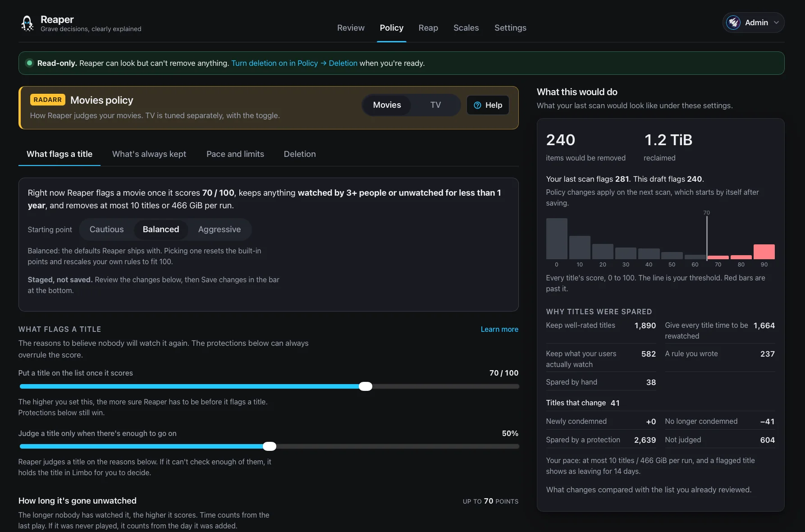The height and width of the screenshot is (532, 805).
Task: Open the Review page
Action: pyautogui.click(x=351, y=28)
